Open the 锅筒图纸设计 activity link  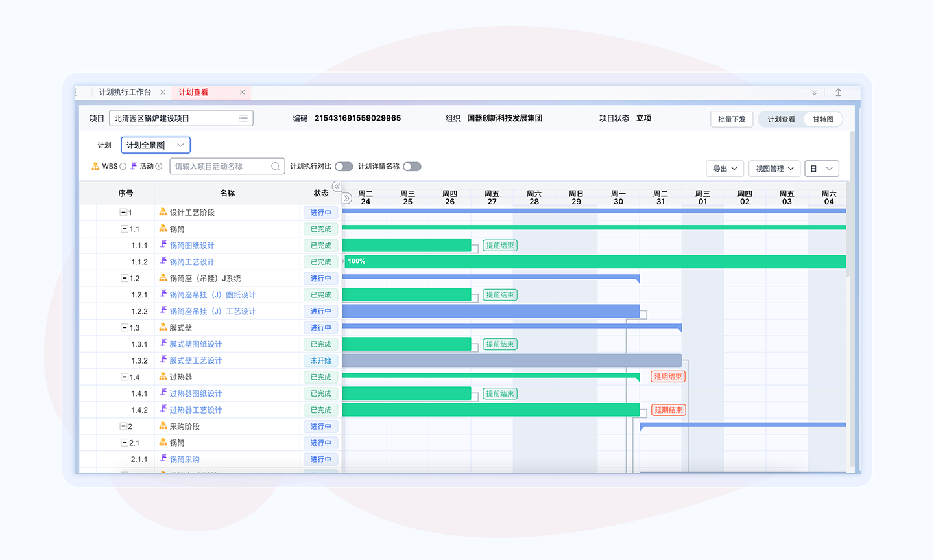(x=192, y=246)
